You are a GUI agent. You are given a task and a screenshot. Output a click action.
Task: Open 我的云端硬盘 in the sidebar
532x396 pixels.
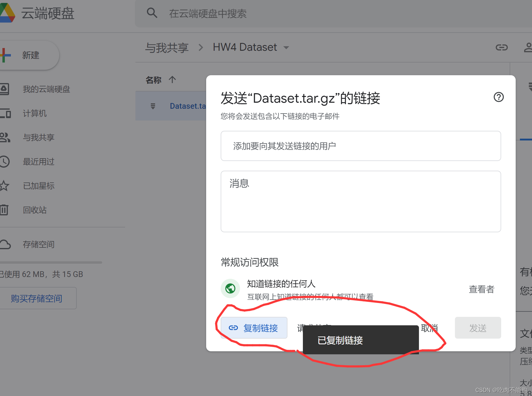point(46,89)
